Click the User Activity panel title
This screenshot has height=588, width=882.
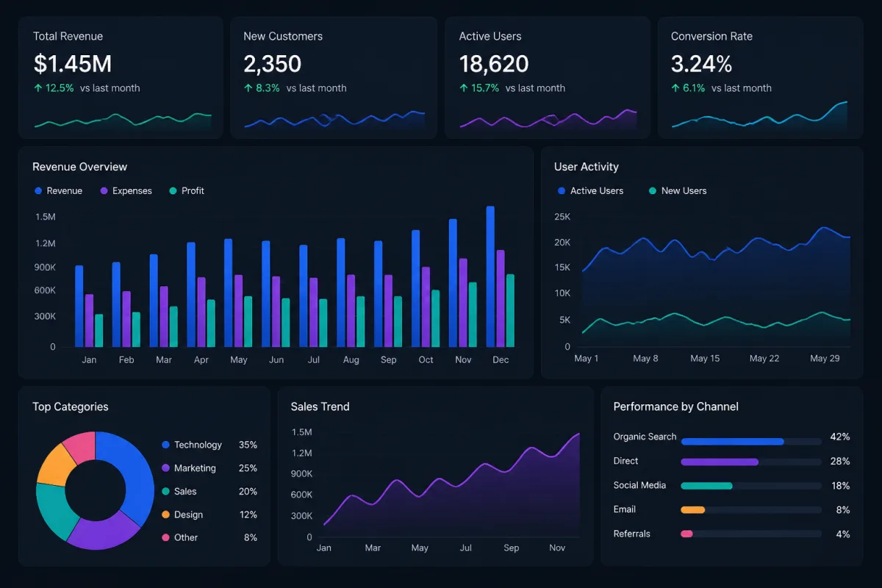click(587, 167)
